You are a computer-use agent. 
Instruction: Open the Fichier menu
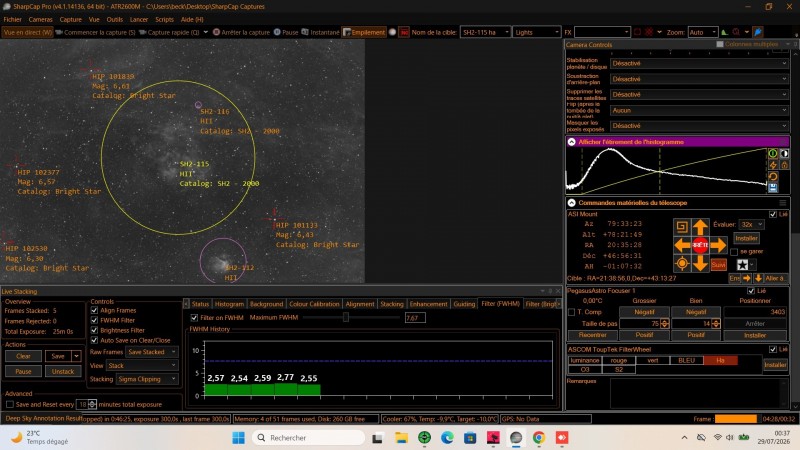tap(13, 19)
